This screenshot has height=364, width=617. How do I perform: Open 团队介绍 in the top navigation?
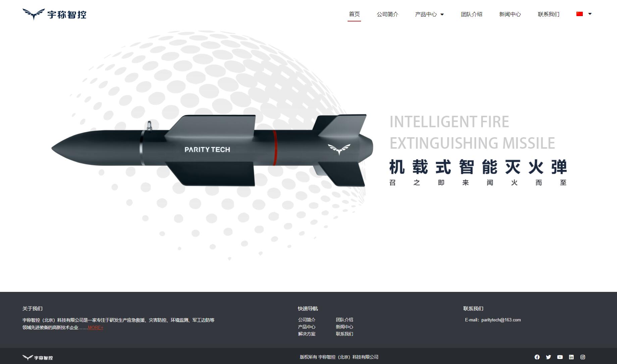tap(471, 14)
